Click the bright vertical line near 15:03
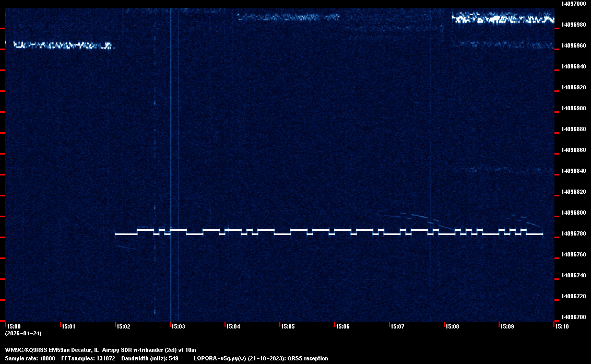 coord(171,157)
